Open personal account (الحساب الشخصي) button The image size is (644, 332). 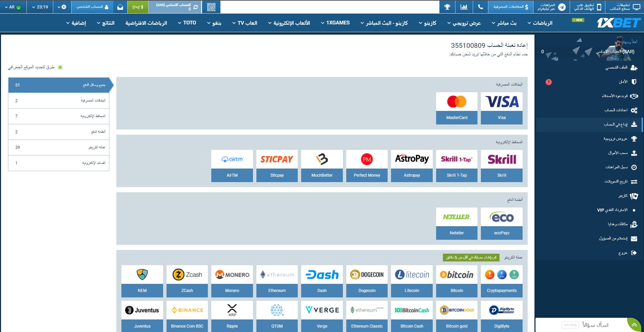tap(92, 7)
